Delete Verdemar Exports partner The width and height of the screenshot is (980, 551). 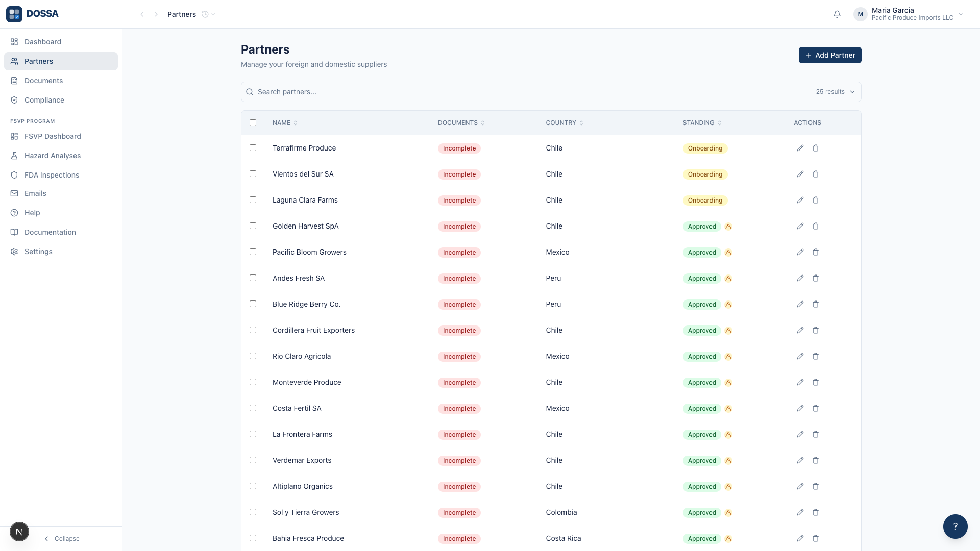[x=816, y=460]
